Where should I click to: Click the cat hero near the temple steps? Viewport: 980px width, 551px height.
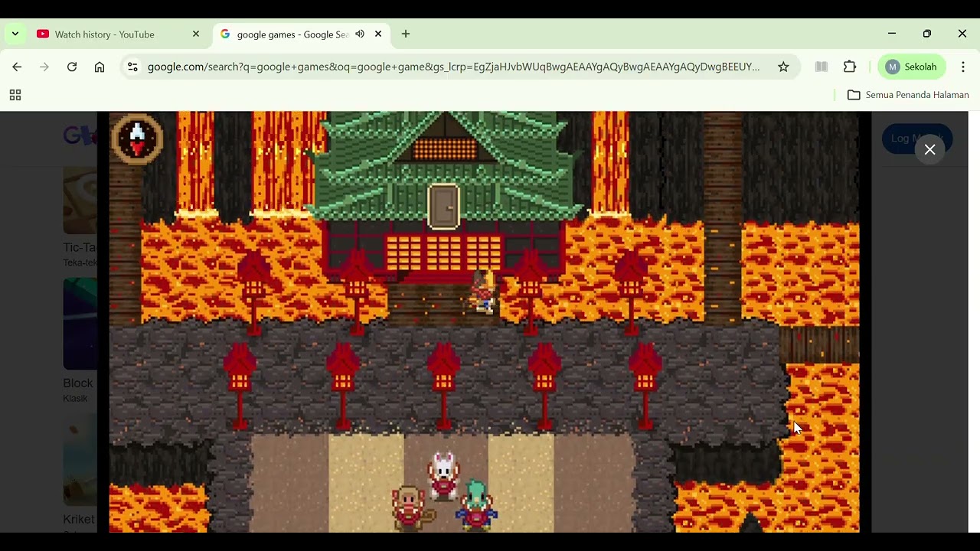coord(483,292)
